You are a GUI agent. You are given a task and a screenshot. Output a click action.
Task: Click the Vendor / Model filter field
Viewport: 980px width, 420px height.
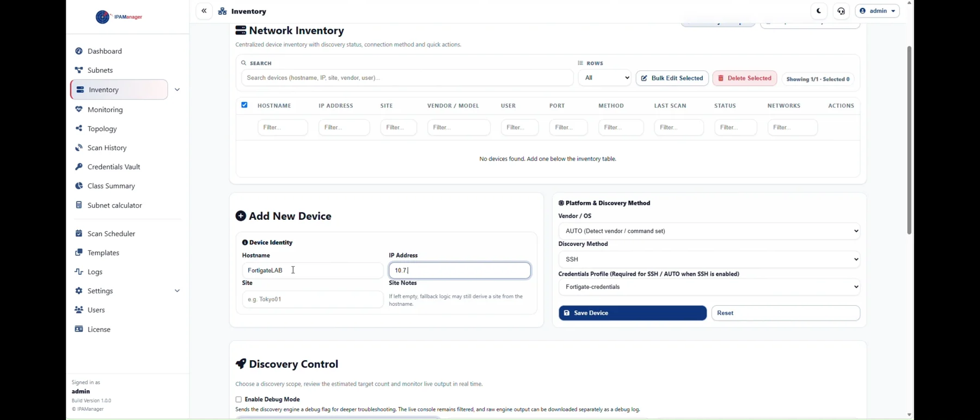click(459, 127)
